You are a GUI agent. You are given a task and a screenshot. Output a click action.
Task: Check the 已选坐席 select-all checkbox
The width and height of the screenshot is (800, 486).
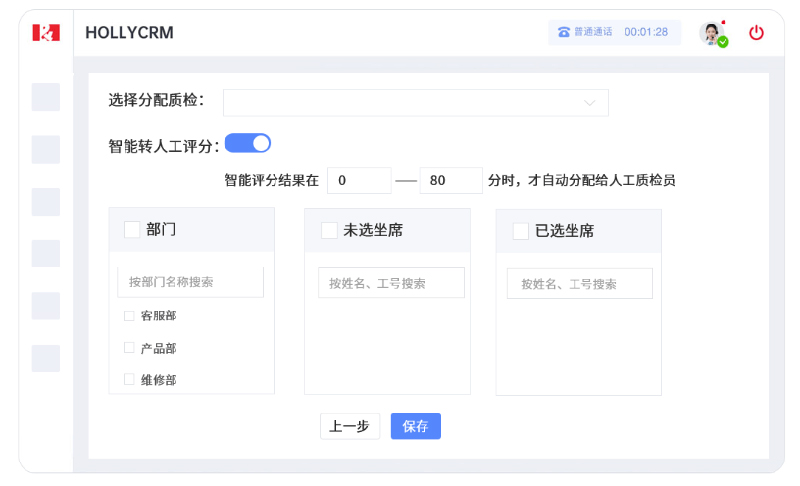coord(520,231)
